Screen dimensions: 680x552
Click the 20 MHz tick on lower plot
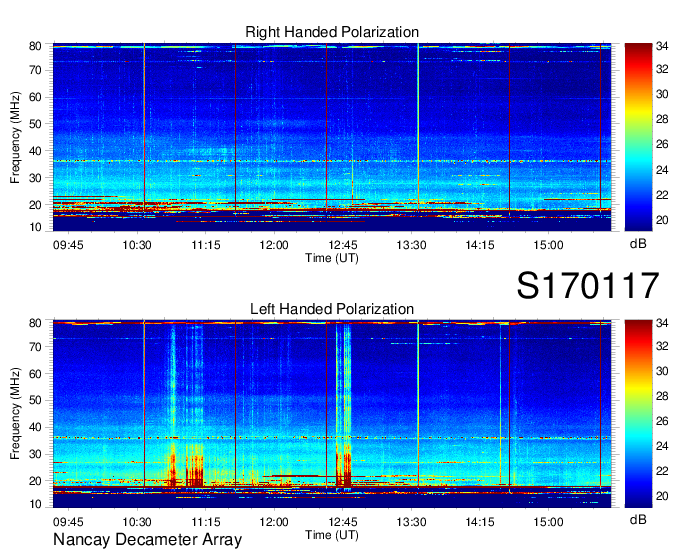(35, 481)
